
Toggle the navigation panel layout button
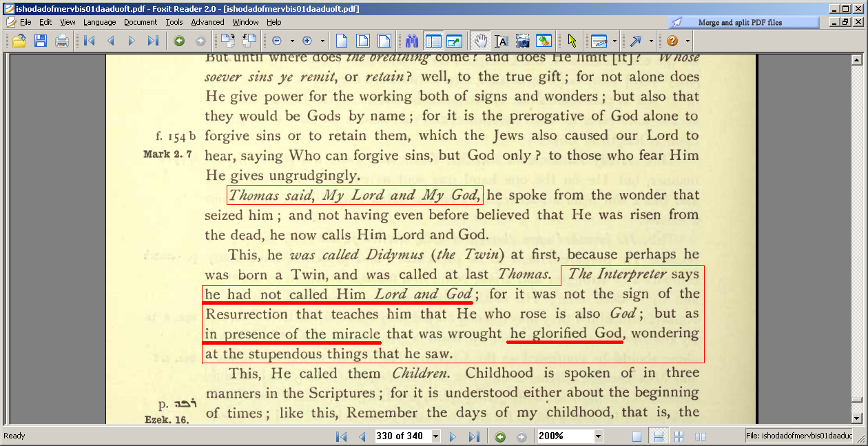433,41
